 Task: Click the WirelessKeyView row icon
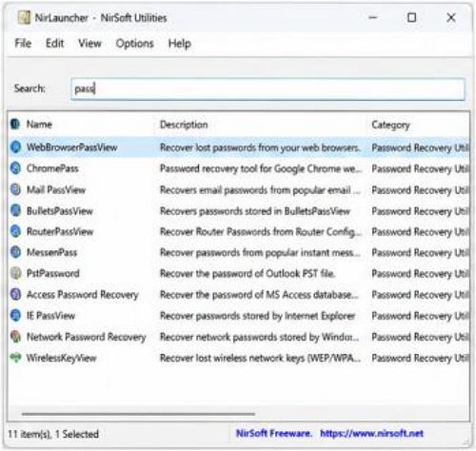click(x=15, y=358)
